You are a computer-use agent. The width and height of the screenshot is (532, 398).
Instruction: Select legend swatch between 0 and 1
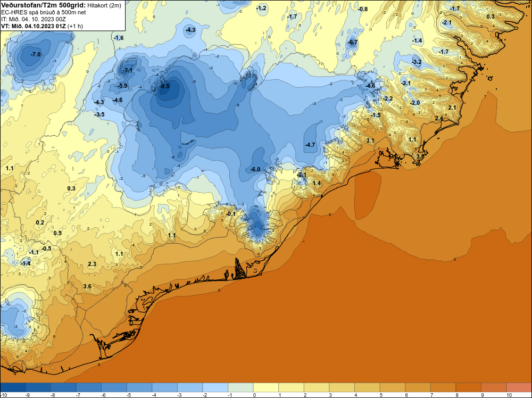tap(266, 387)
